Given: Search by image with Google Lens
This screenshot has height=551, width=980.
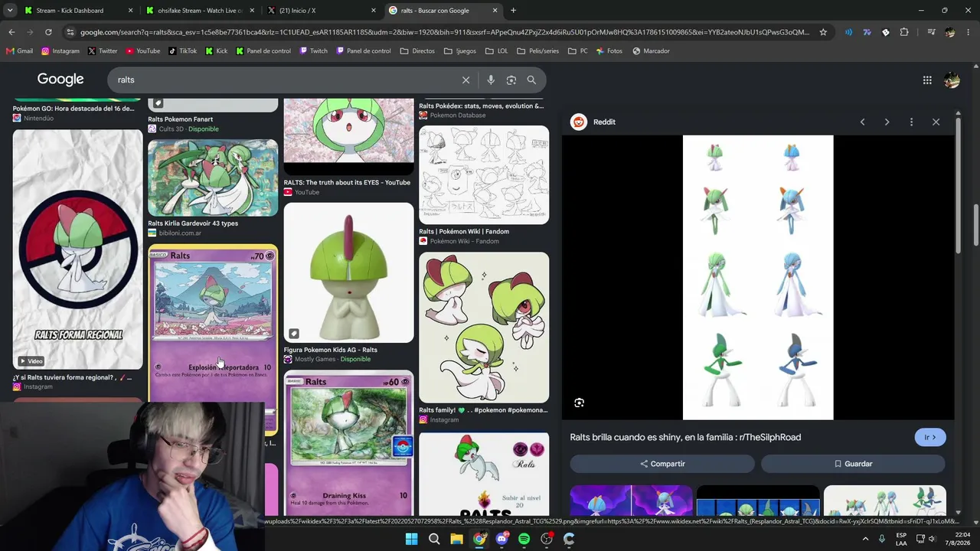Looking at the screenshot, I should pyautogui.click(x=511, y=80).
